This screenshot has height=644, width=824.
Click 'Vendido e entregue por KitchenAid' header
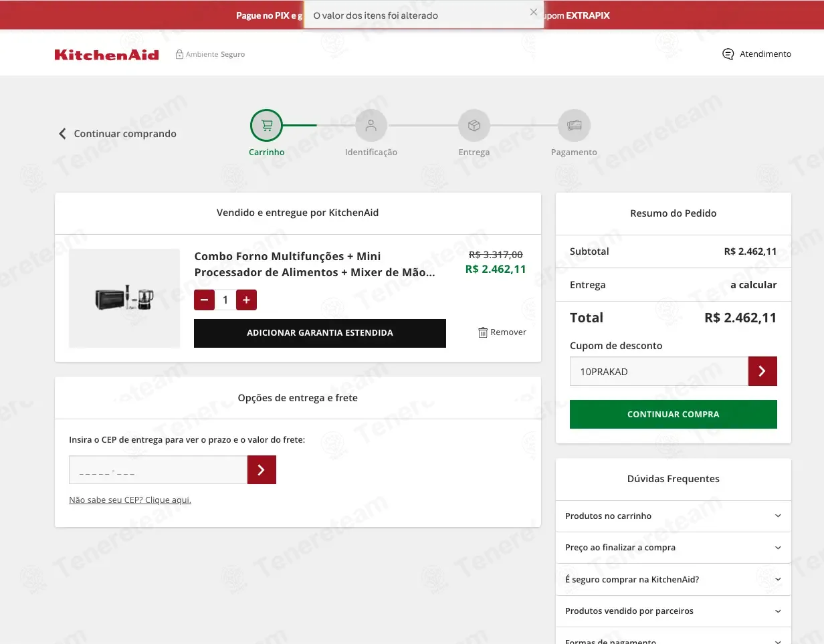[298, 213]
